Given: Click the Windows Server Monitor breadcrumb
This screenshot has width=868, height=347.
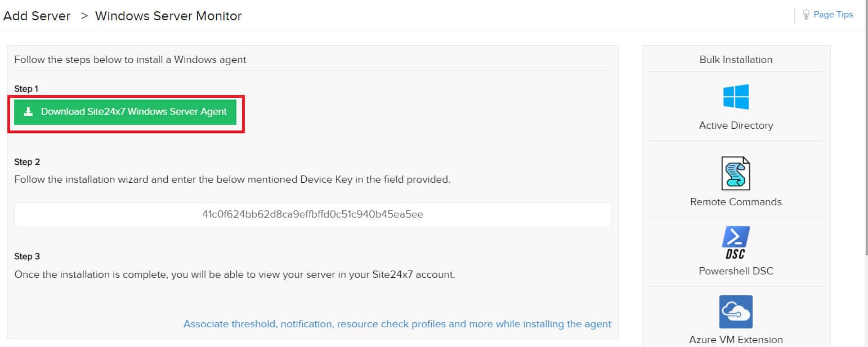Looking at the screenshot, I should tap(168, 16).
